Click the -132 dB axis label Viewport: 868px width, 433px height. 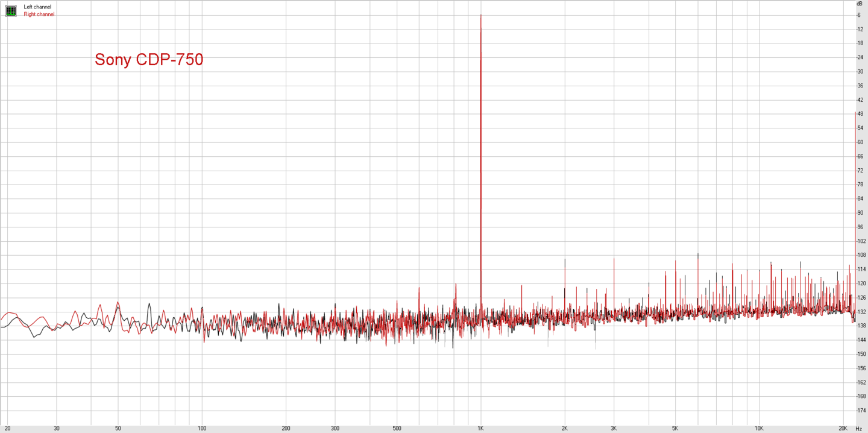(861, 312)
